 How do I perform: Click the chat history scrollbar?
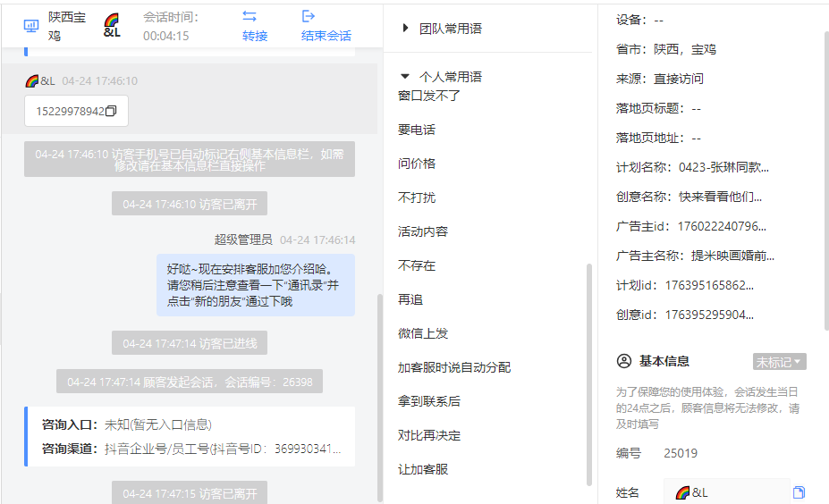point(379,398)
